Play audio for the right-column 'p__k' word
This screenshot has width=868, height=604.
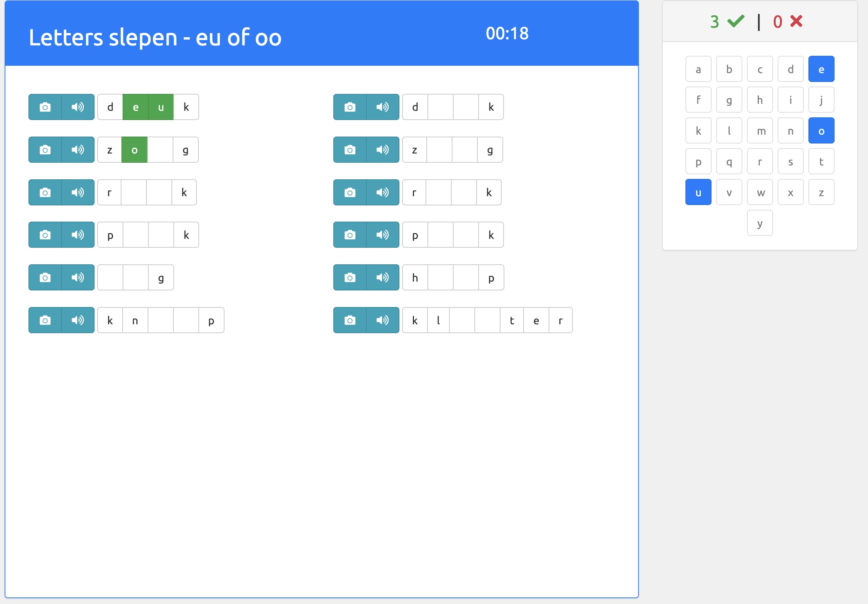coord(382,235)
